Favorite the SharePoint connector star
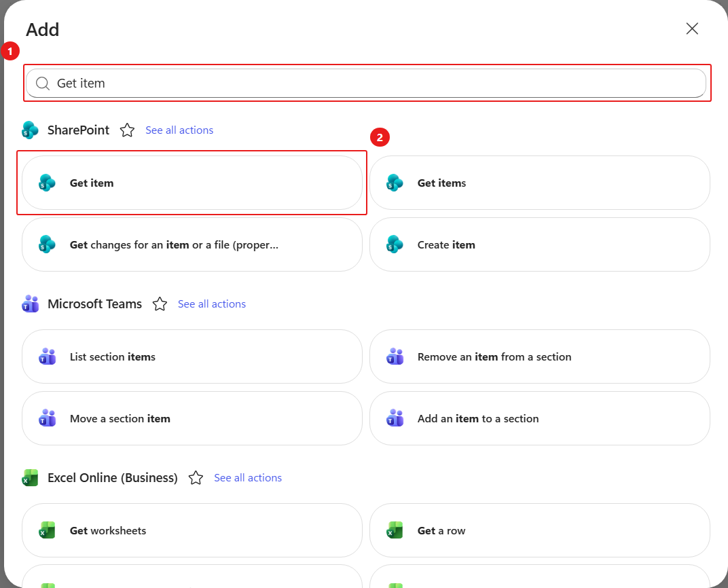 127,130
